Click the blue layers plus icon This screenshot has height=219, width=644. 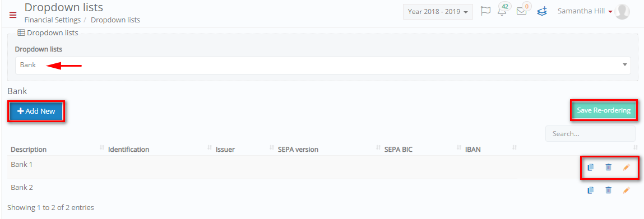[543, 11]
